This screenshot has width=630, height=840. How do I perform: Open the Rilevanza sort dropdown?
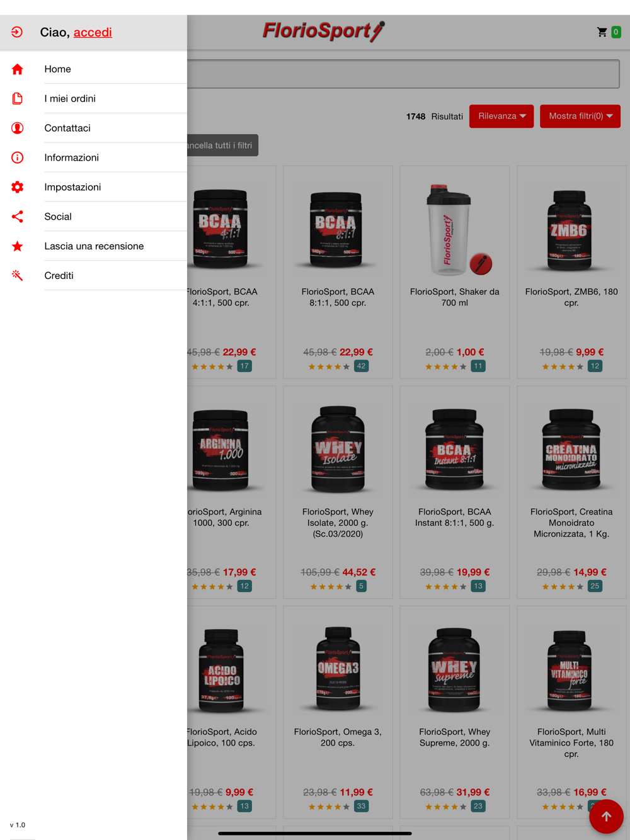coord(501,116)
